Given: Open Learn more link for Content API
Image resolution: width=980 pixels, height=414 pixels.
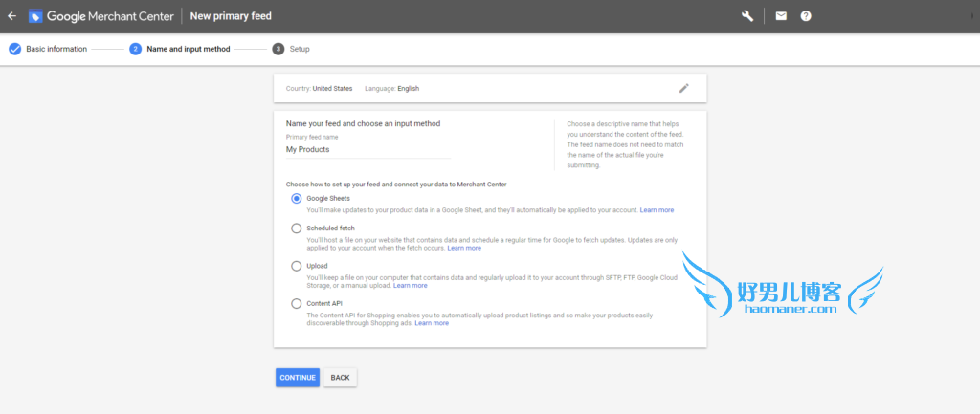Looking at the screenshot, I should [432, 323].
